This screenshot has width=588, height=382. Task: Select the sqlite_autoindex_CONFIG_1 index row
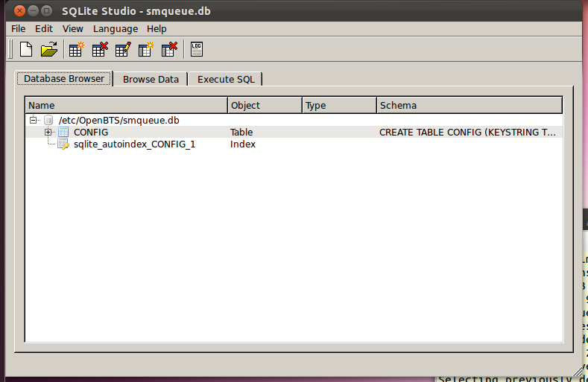(x=134, y=144)
